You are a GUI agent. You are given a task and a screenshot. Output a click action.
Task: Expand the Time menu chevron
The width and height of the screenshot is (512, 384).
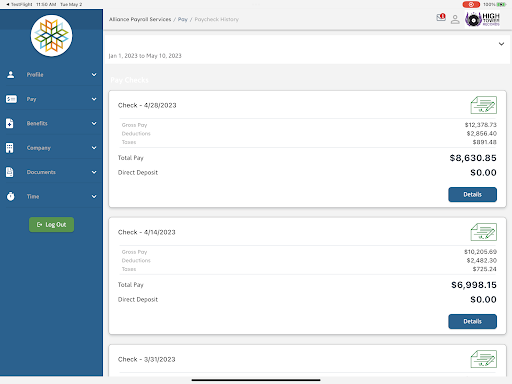(x=94, y=196)
